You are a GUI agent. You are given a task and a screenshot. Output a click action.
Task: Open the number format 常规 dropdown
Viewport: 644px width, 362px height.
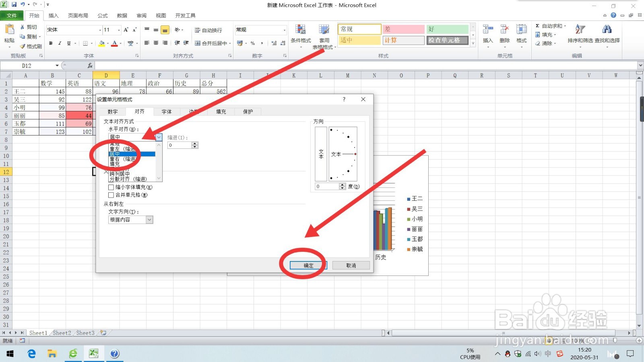pyautogui.click(x=285, y=30)
